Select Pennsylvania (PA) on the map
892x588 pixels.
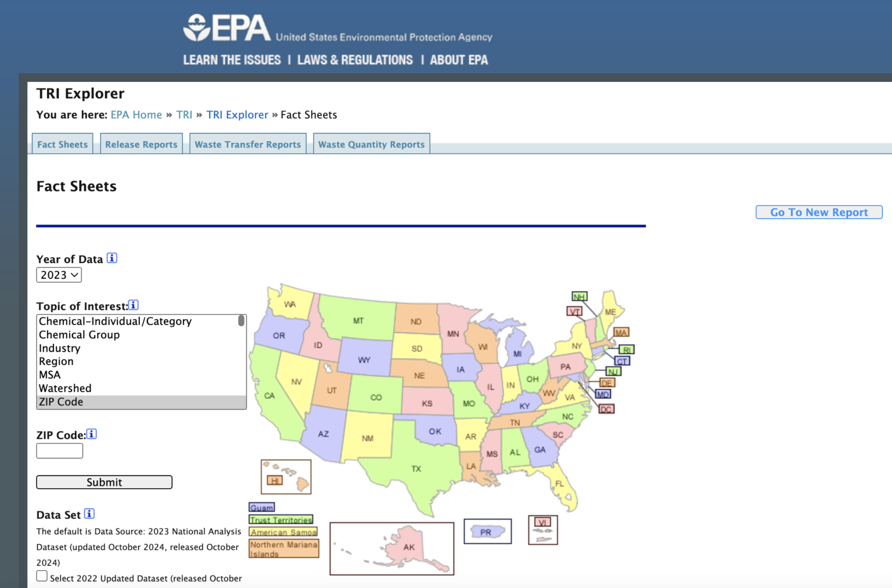point(565,367)
